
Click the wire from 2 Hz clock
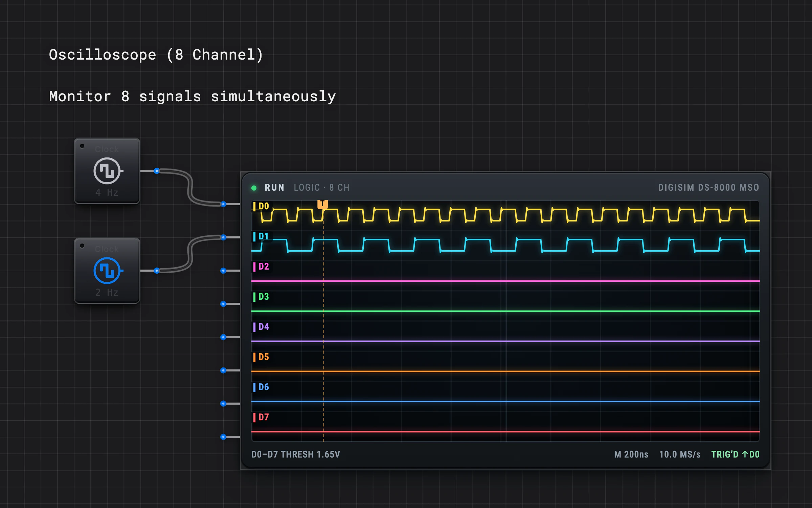tap(190, 254)
